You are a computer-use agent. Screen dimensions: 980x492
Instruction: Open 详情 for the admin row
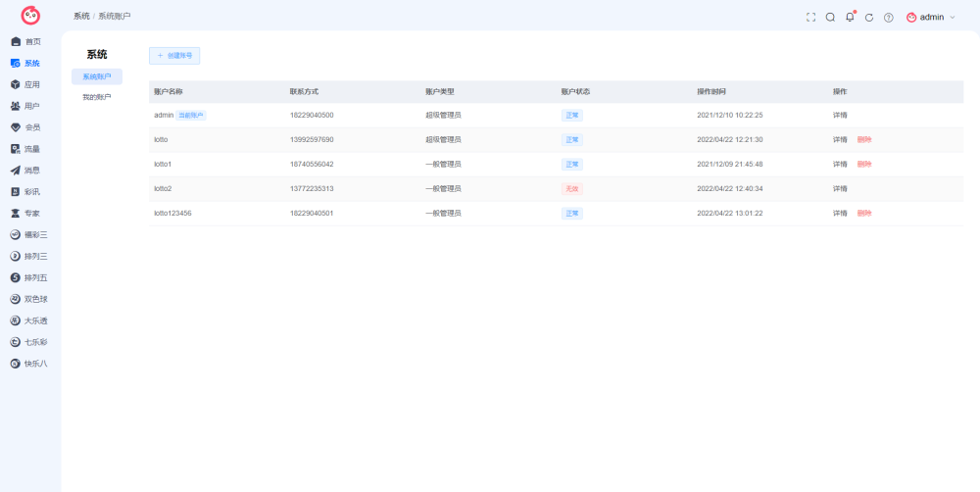tap(840, 115)
